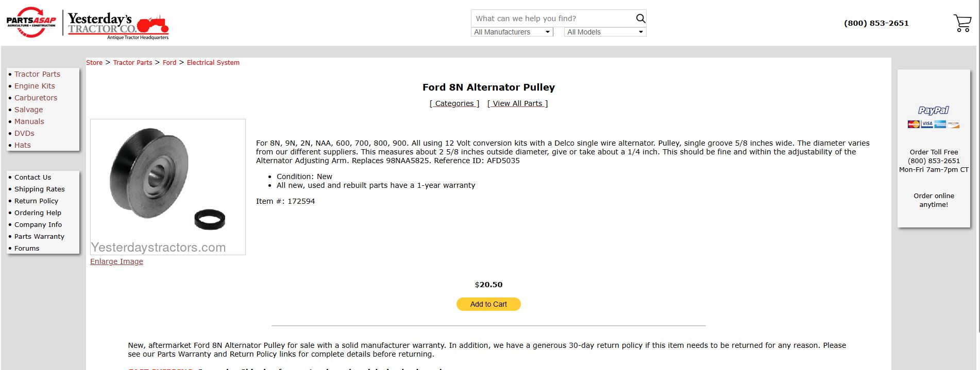Open the Categories link
980x370 pixels.
pos(454,103)
